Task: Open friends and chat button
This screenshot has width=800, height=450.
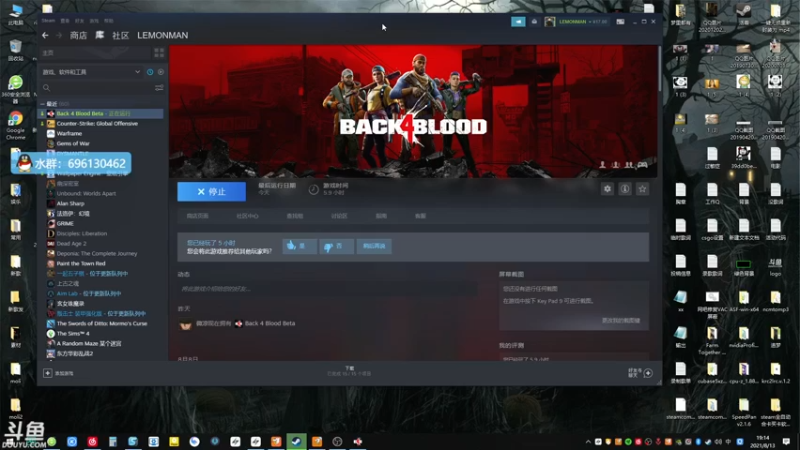Action: 640,373
